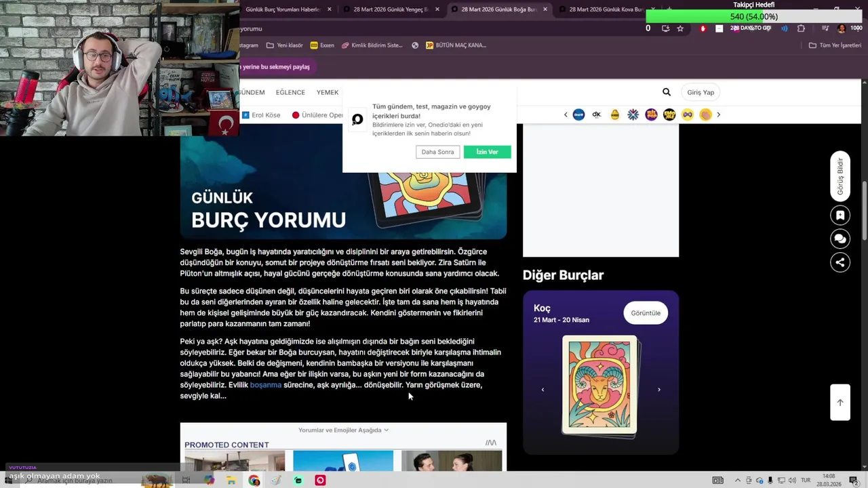Open the Erol Köse trending link

point(261,115)
